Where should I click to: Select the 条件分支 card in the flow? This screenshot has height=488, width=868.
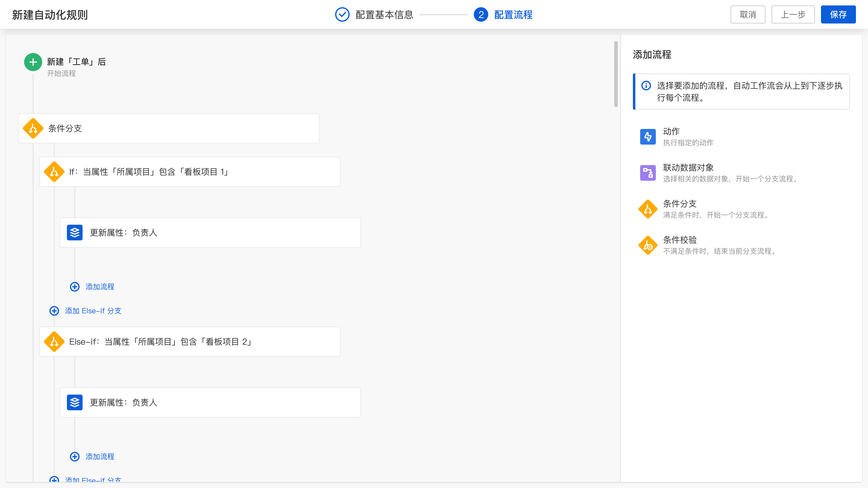(x=169, y=128)
